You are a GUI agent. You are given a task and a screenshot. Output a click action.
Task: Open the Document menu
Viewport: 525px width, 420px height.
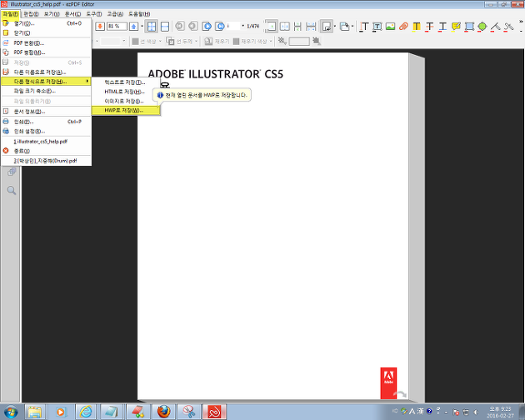pos(72,14)
